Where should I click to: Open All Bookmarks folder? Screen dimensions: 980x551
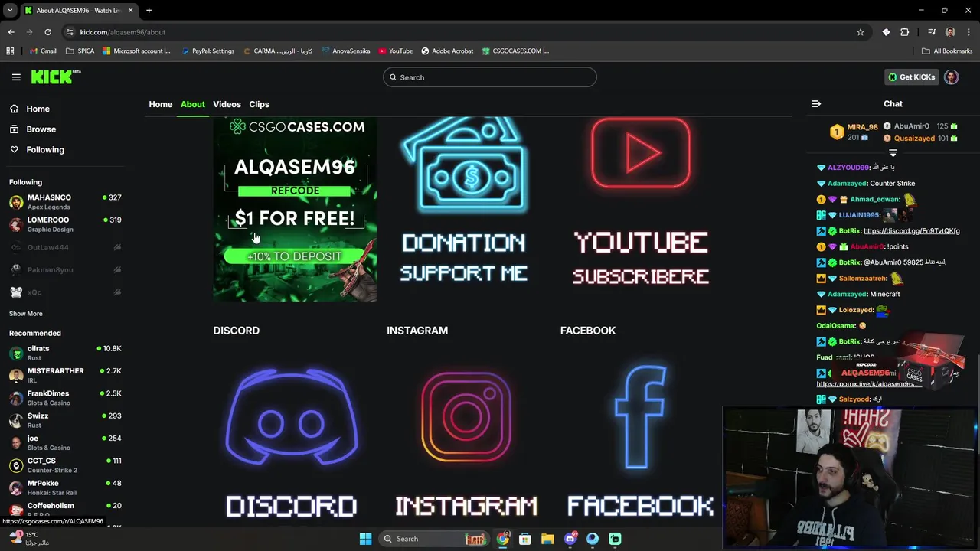[x=947, y=51]
